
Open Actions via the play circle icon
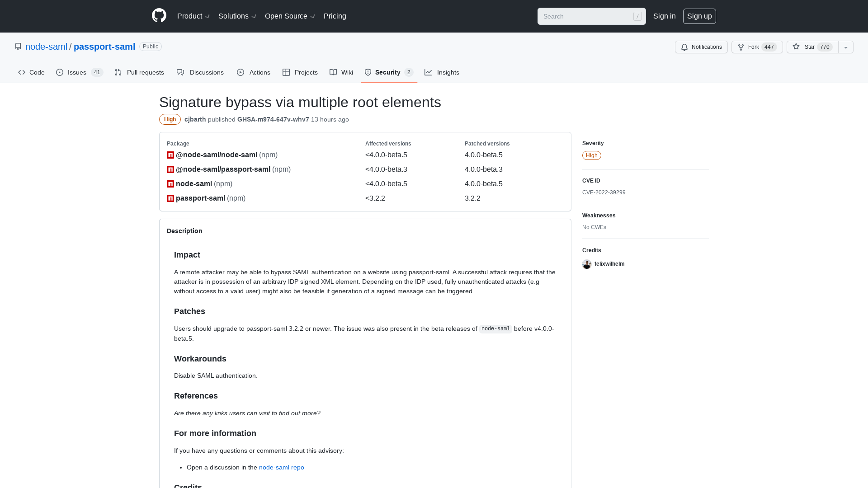[x=240, y=72]
